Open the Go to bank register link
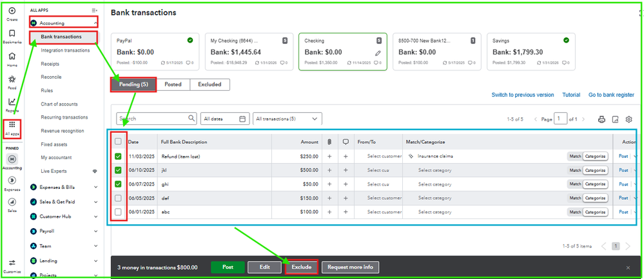644x279 pixels. point(611,95)
